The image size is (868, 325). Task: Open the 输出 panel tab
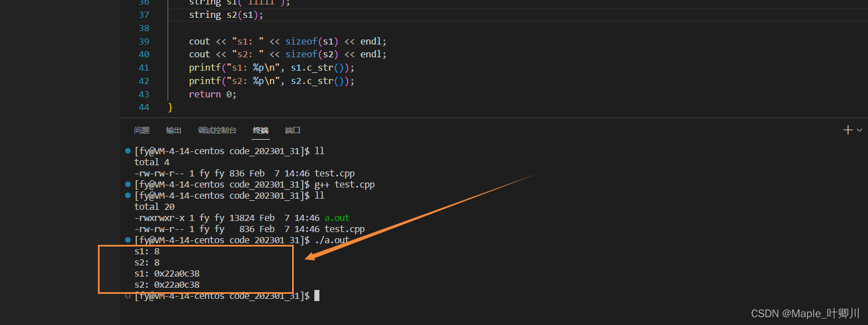point(173,130)
